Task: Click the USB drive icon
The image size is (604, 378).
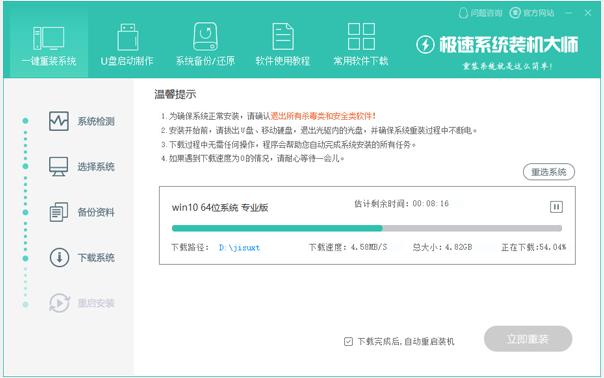Action: click(x=128, y=37)
